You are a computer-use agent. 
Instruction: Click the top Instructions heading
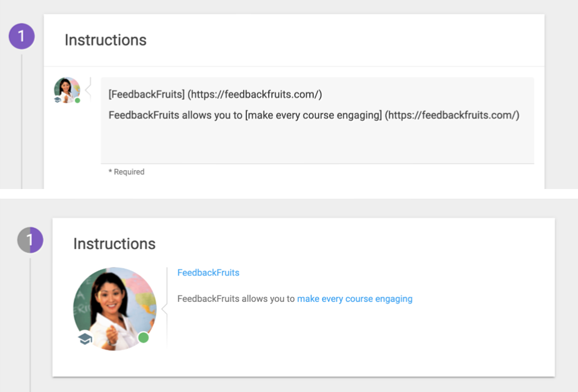(x=105, y=40)
